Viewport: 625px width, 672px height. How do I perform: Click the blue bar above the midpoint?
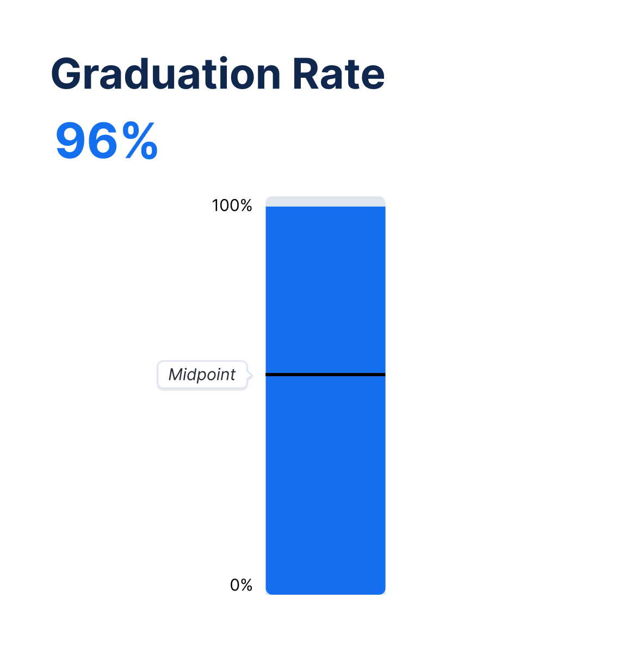(x=325, y=290)
